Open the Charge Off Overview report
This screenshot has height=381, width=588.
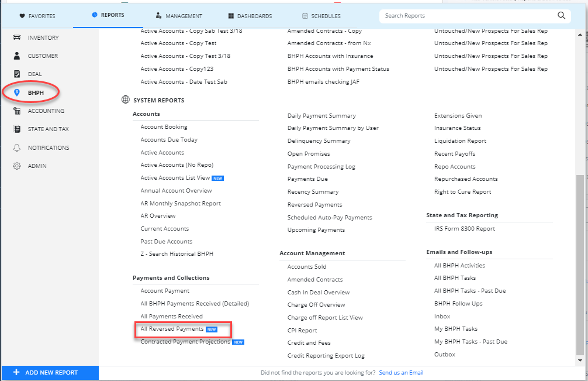click(316, 305)
